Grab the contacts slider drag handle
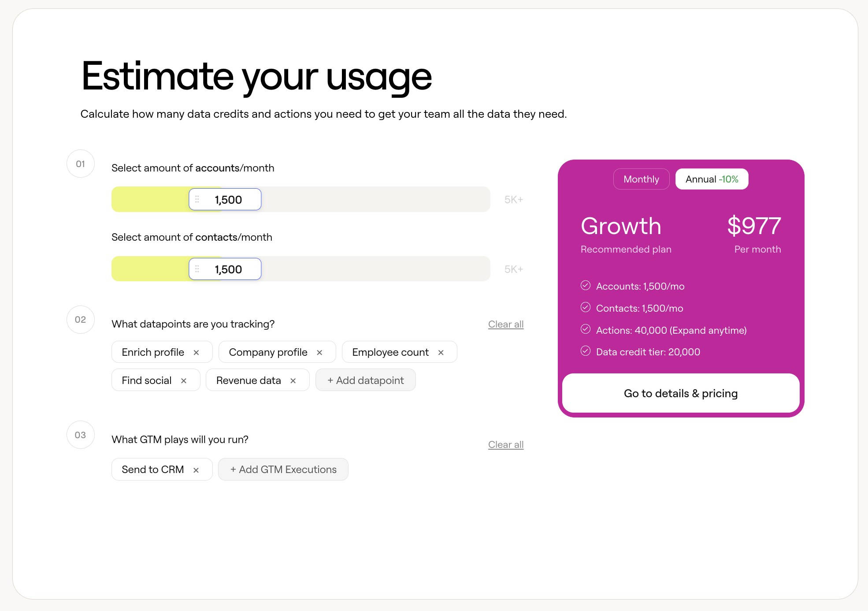 click(x=197, y=269)
